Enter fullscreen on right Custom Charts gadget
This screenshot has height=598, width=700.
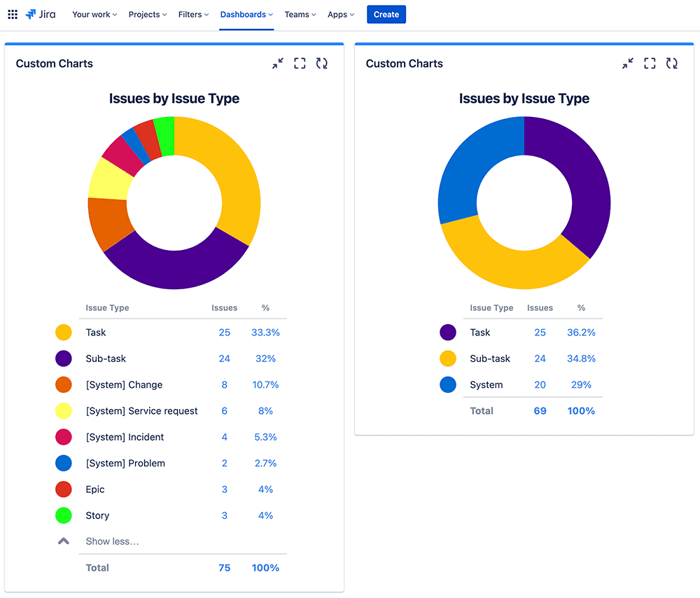coord(650,64)
